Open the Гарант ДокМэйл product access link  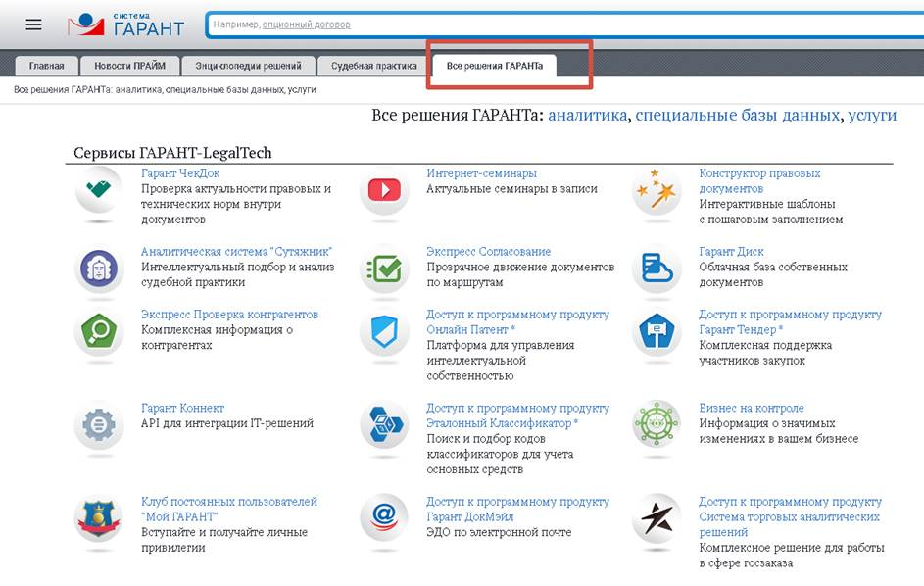[x=518, y=510]
